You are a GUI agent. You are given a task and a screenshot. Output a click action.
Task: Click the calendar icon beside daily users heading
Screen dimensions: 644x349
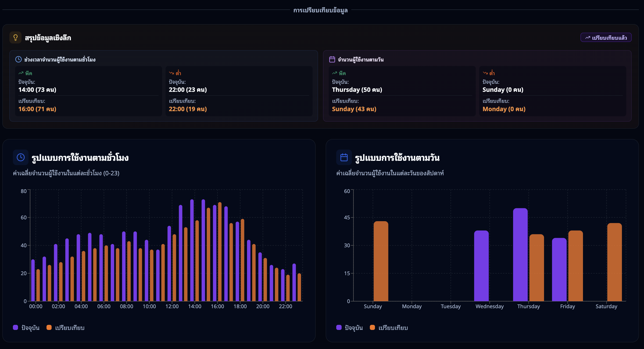click(332, 59)
